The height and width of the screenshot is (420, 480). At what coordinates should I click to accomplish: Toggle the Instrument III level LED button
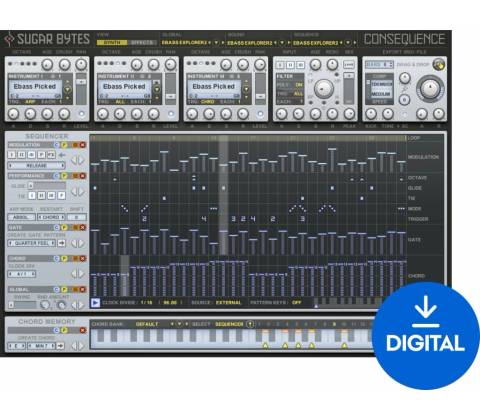pos(260,114)
